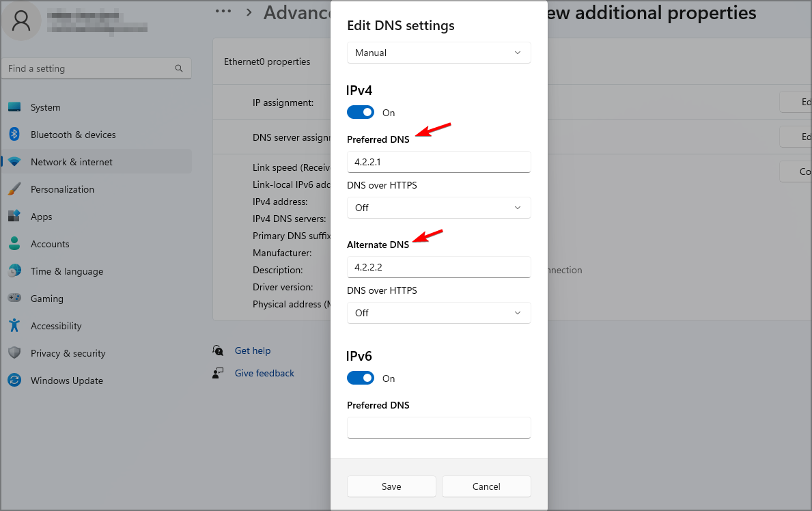Select Privacy & security in sidebar
The width and height of the screenshot is (812, 511).
click(16, 353)
